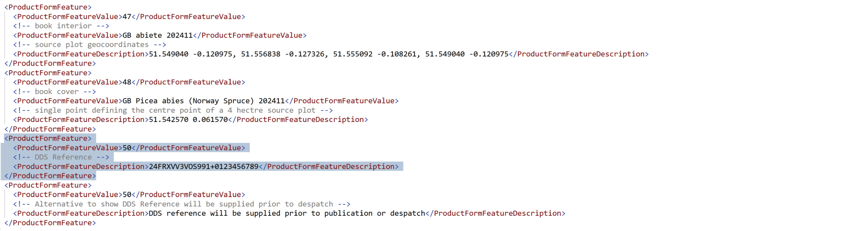Click the highlighted value 50
868x231 pixels.
coord(127,148)
